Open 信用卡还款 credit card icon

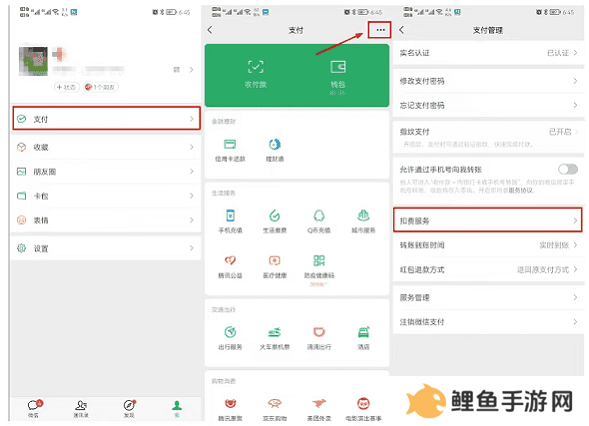pos(230,144)
